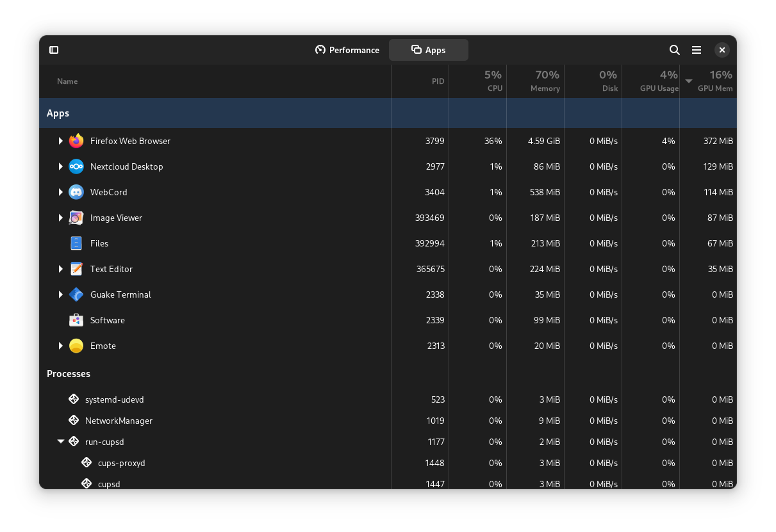Click the Image Viewer app icon
776x532 pixels.
pos(76,218)
